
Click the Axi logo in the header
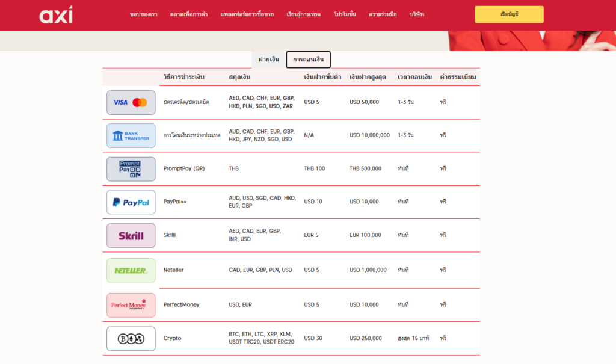pyautogui.click(x=56, y=14)
